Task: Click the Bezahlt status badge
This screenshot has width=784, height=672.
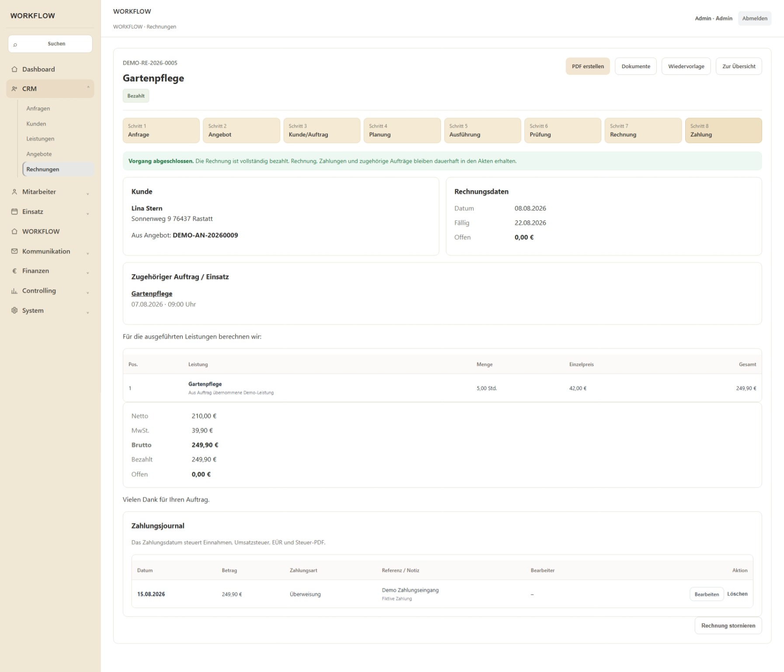Action: pyautogui.click(x=136, y=96)
